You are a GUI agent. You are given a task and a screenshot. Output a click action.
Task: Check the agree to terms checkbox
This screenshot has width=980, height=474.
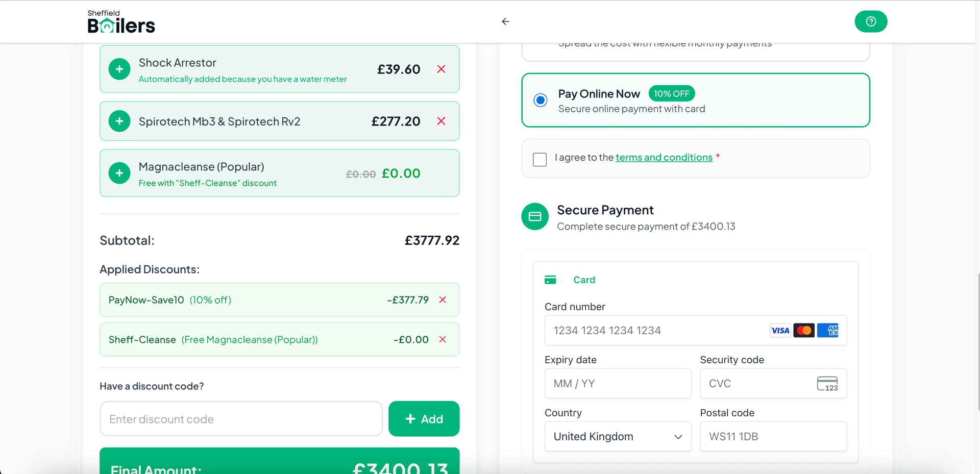540,160
